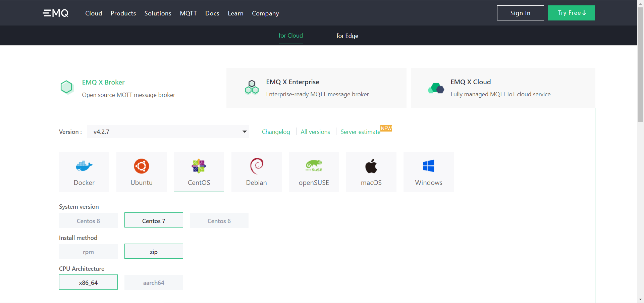Select Centos 6 system version
The height and width of the screenshot is (303, 644).
[x=219, y=221]
